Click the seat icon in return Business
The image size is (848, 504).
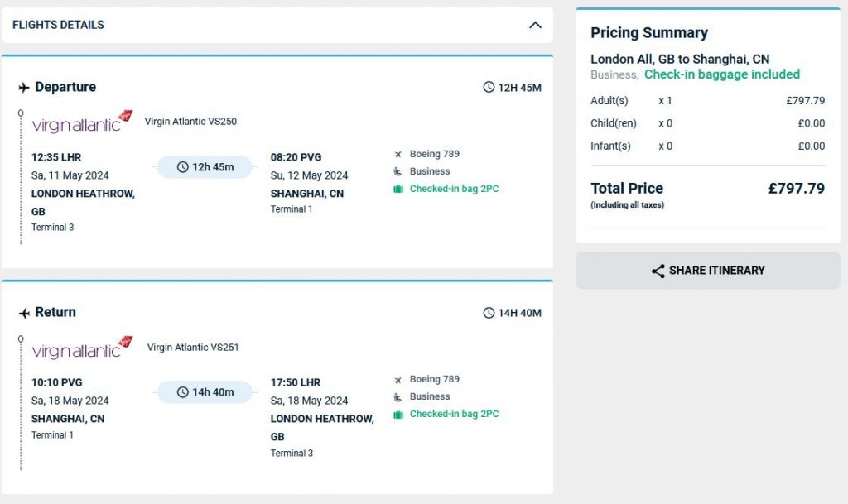pyautogui.click(x=398, y=397)
